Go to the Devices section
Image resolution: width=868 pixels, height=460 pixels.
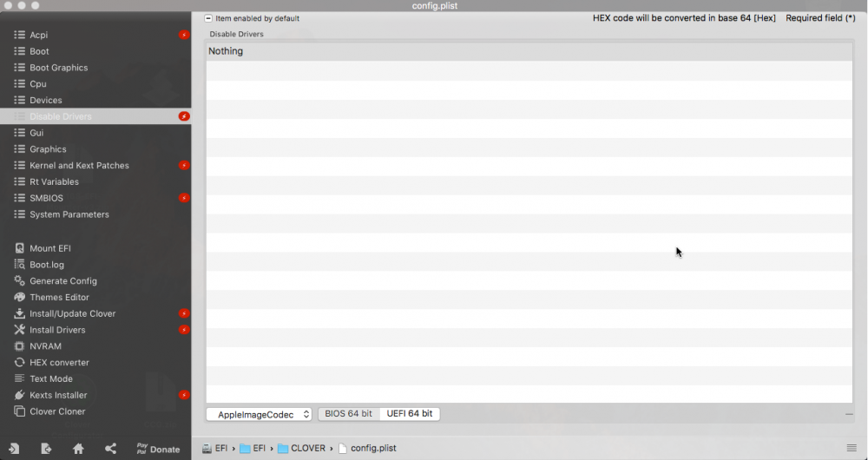pos(45,100)
